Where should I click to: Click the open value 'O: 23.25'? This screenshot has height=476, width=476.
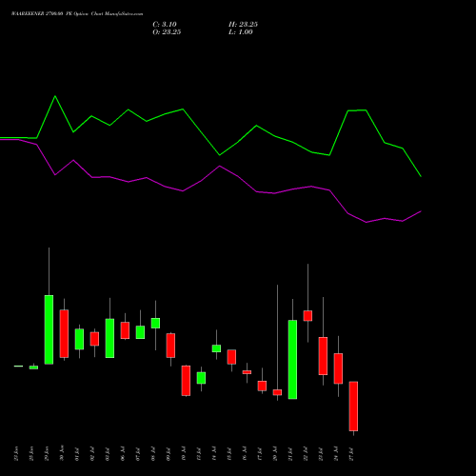pyautogui.click(x=167, y=32)
